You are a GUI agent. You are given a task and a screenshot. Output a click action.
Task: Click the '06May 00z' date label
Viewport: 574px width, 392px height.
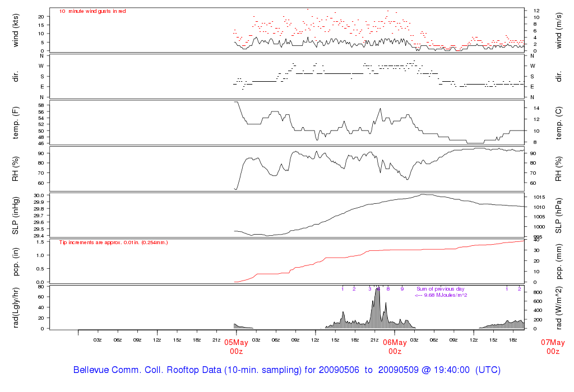(x=395, y=347)
